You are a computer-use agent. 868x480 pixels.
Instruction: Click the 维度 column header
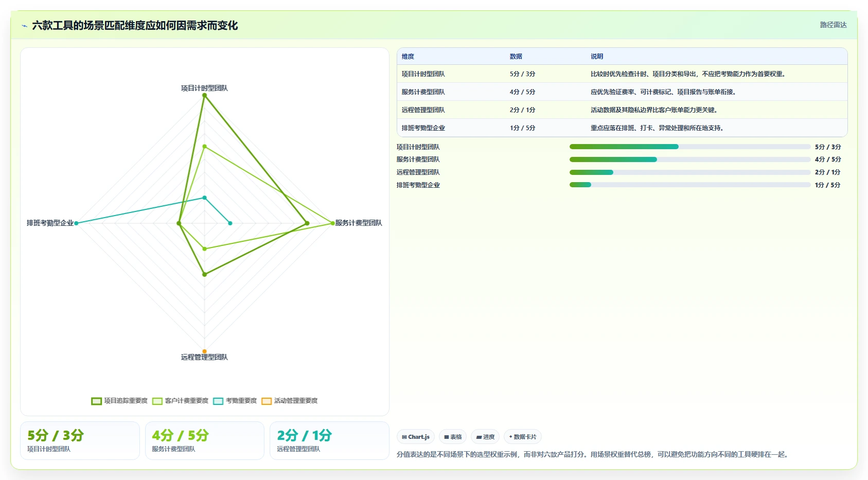408,57
